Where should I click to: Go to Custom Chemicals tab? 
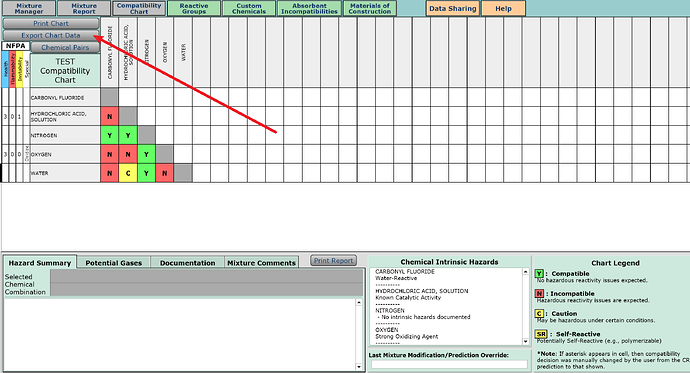click(x=249, y=8)
